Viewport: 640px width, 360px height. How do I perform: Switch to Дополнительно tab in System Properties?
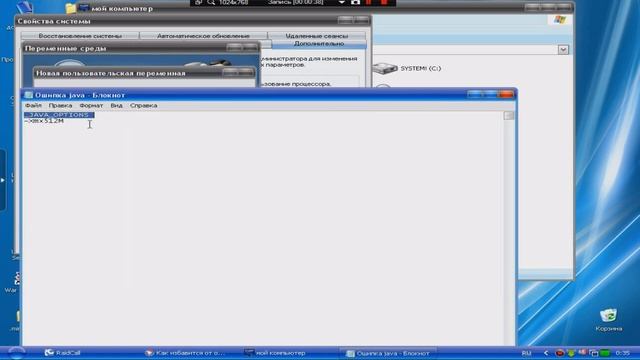coord(319,44)
